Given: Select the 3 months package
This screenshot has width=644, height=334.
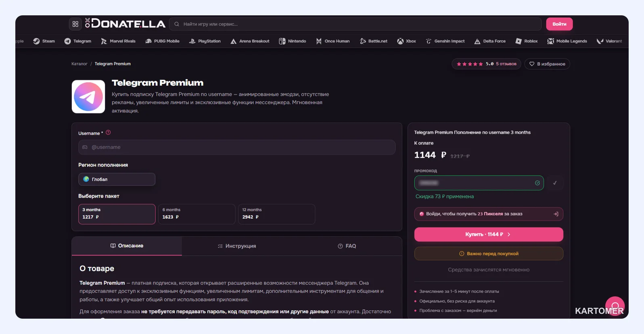Looking at the screenshot, I should coord(117,214).
